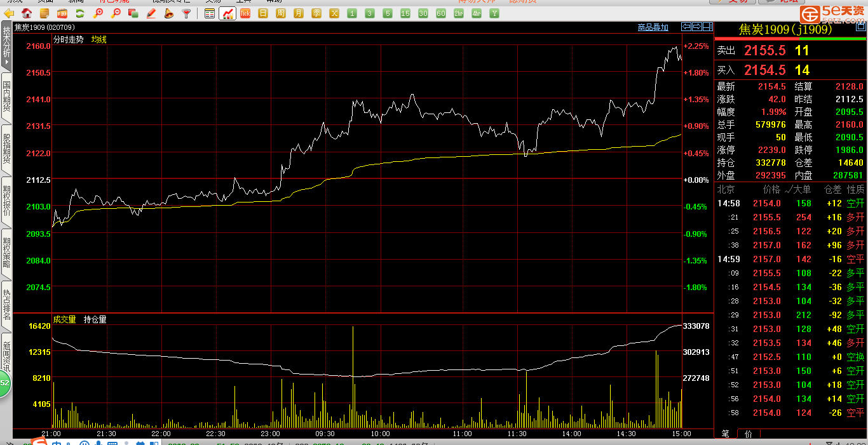Select the 4hr period button
This screenshot has width=868, height=445.
coord(477,13)
